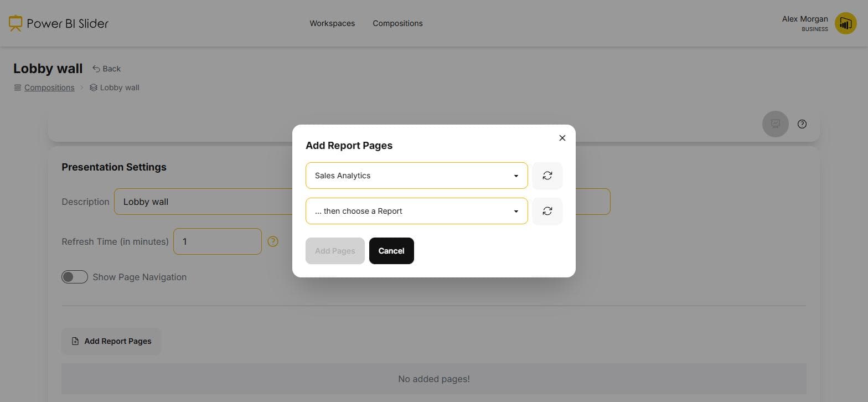Image resolution: width=868 pixels, height=402 pixels.
Task: Click the Compositions breadcrumb list icon
Action: (18, 87)
